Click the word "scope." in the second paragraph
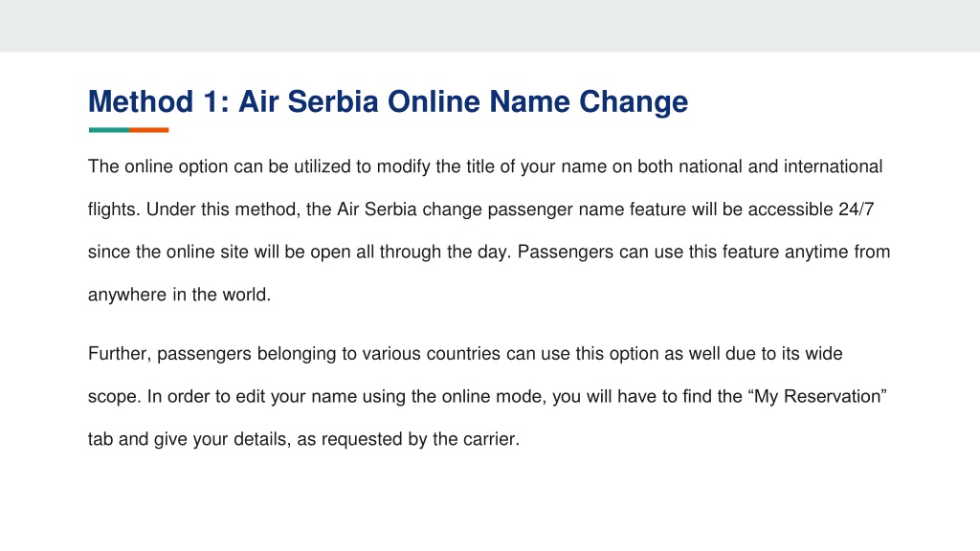The width and height of the screenshot is (980, 551). pyautogui.click(x=115, y=397)
